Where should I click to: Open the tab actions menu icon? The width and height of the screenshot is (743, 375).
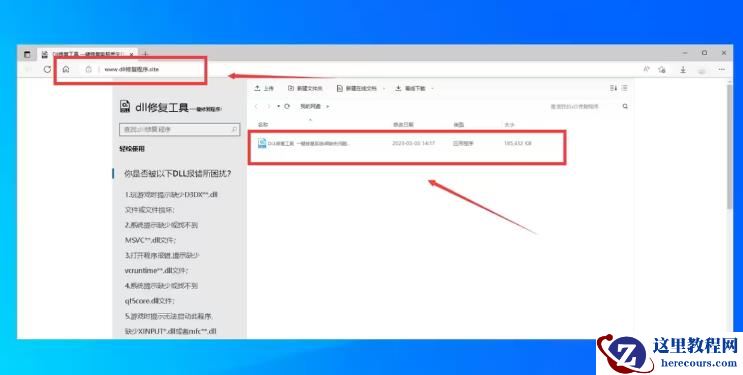pos(27,54)
